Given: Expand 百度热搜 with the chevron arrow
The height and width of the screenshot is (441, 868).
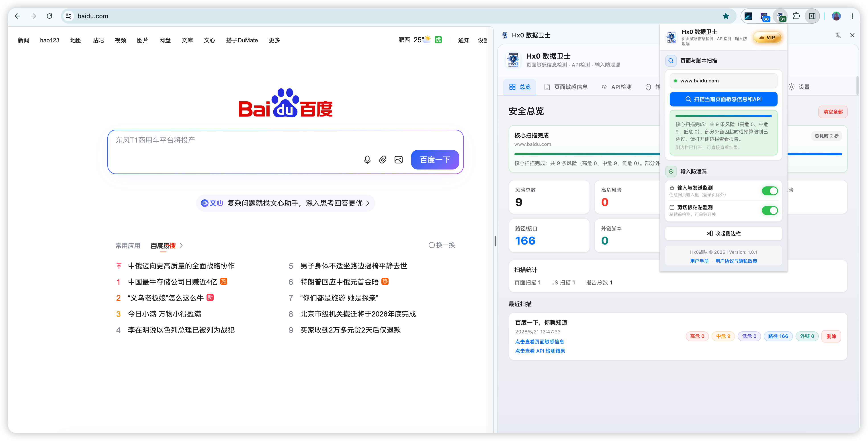Looking at the screenshot, I should point(181,246).
